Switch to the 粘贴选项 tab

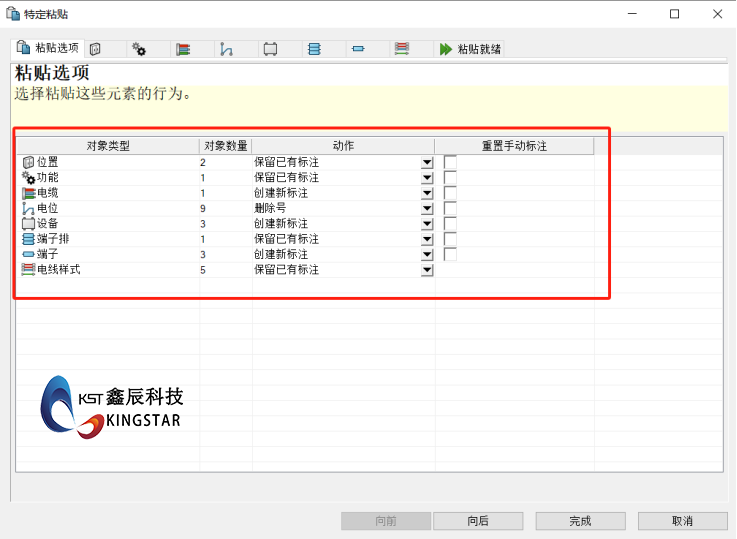tap(47, 48)
